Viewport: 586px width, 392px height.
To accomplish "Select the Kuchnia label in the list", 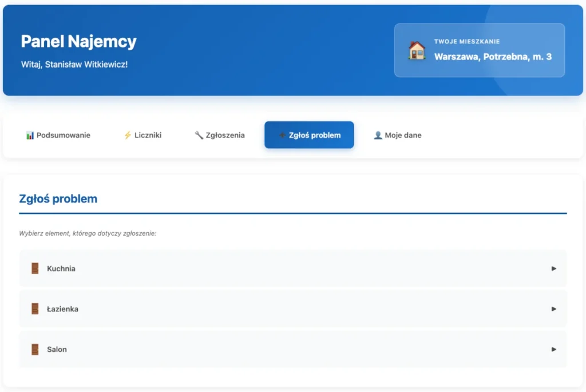I will (x=61, y=268).
